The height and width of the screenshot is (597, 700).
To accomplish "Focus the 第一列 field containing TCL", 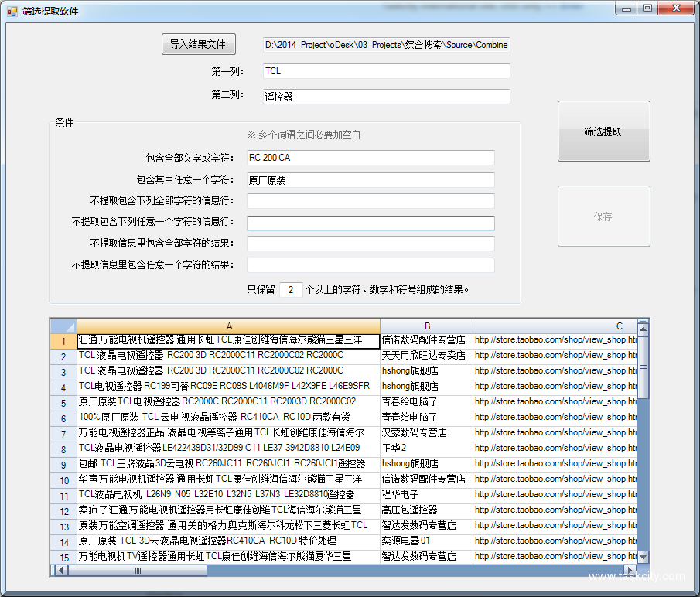I will [x=386, y=71].
